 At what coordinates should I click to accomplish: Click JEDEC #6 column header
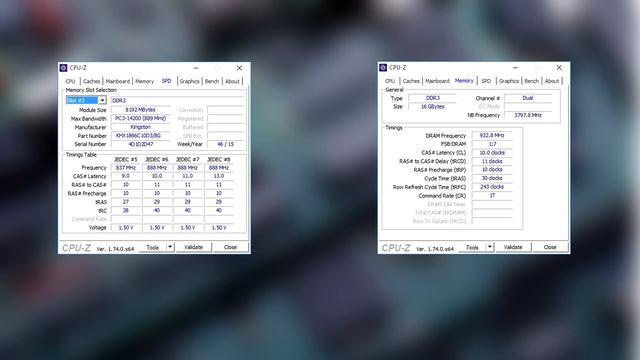[x=157, y=160]
